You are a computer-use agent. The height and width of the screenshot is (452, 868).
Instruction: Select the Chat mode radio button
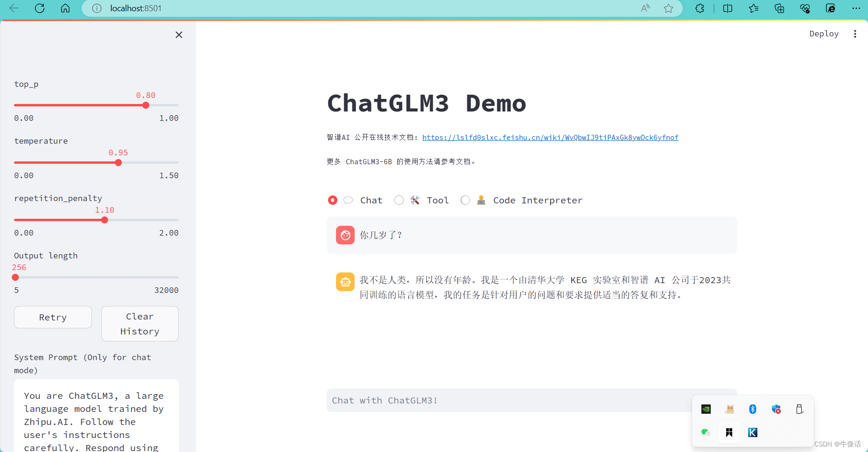[x=333, y=200]
